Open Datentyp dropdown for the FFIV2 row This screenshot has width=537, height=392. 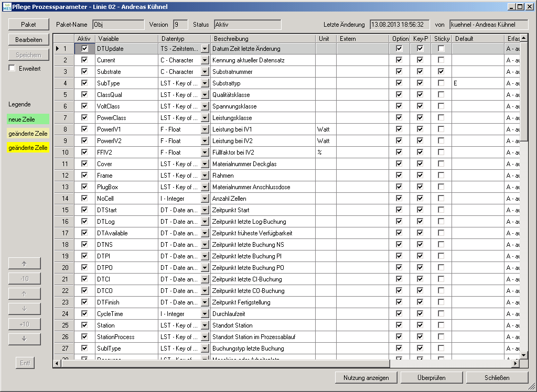point(205,153)
